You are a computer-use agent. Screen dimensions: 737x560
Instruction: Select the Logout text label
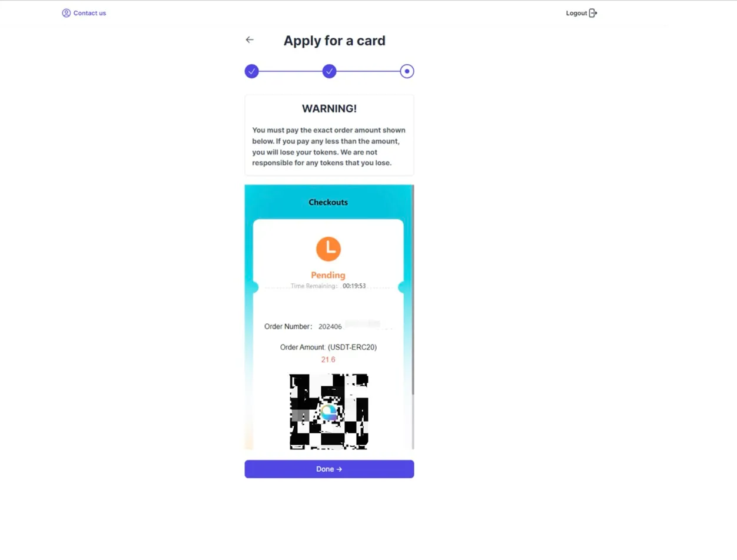coord(576,13)
